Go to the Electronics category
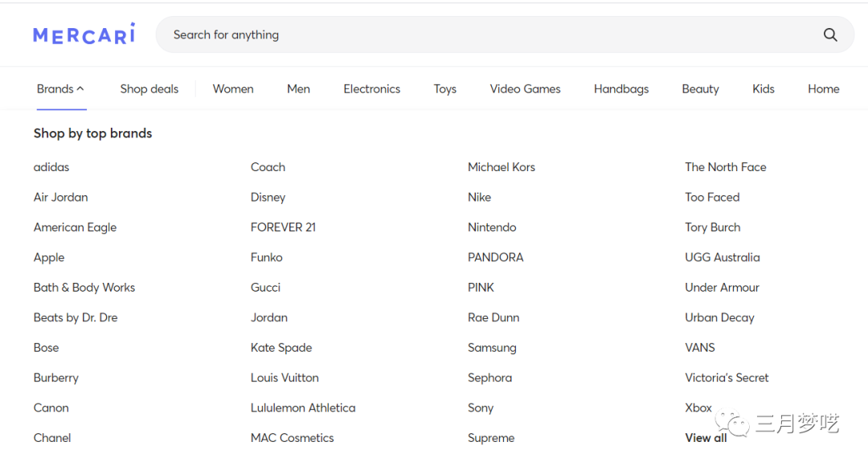Screen dimensions: 868x462 click(x=371, y=89)
